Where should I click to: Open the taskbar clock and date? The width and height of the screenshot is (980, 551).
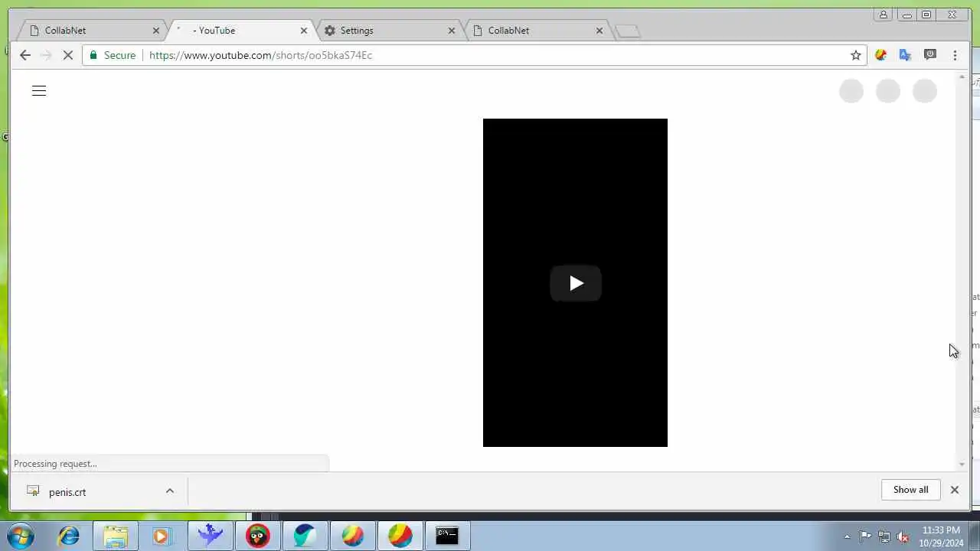[x=941, y=536]
